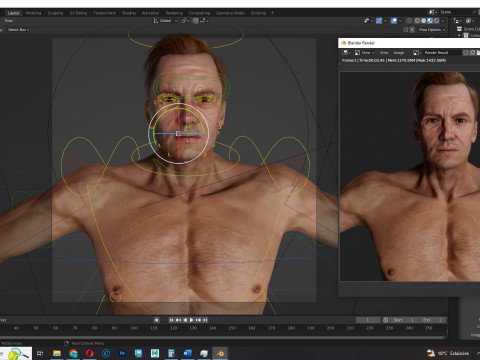Open the Image menu in Render window
The width and height of the screenshot is (480, 360).
click(x=399, y=53)
